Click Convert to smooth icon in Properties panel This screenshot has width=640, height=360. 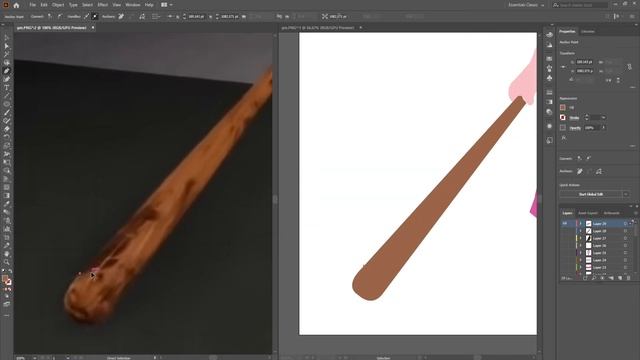589,158
